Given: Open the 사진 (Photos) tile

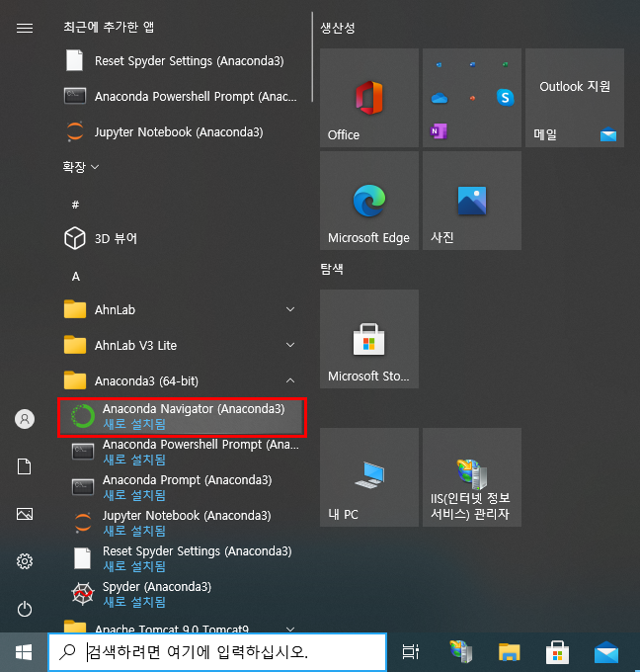Looking at the screenshot, I should tap(472, 201).
